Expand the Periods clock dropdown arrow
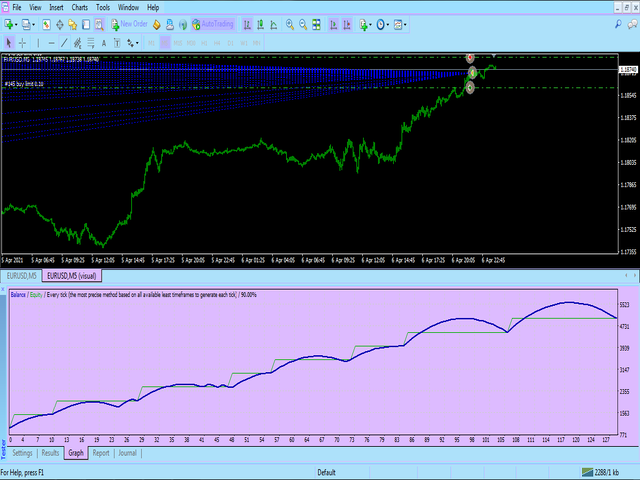640x480 pixels. [x=388, y=25]
